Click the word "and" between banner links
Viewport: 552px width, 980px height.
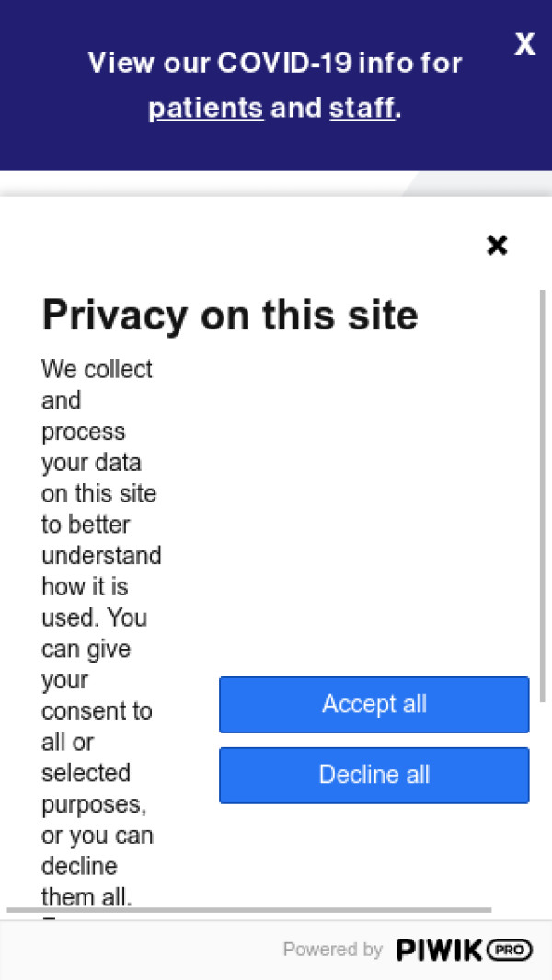pos(296,109)
